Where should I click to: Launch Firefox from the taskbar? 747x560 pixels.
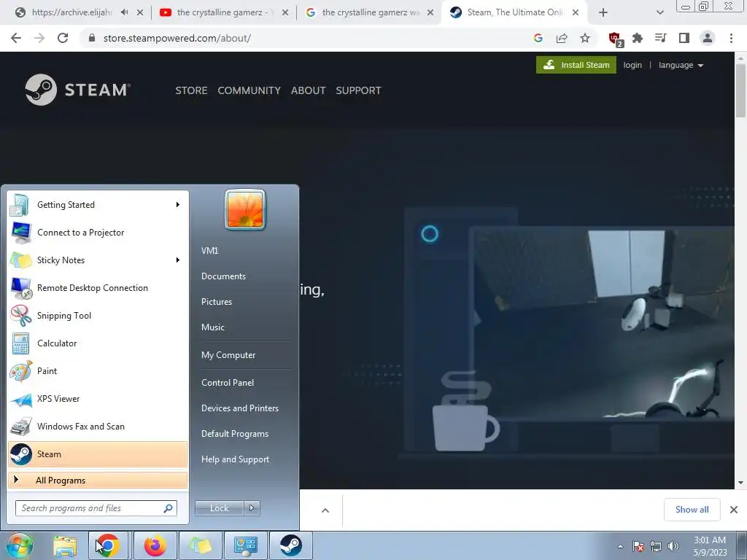coord(155,545)
